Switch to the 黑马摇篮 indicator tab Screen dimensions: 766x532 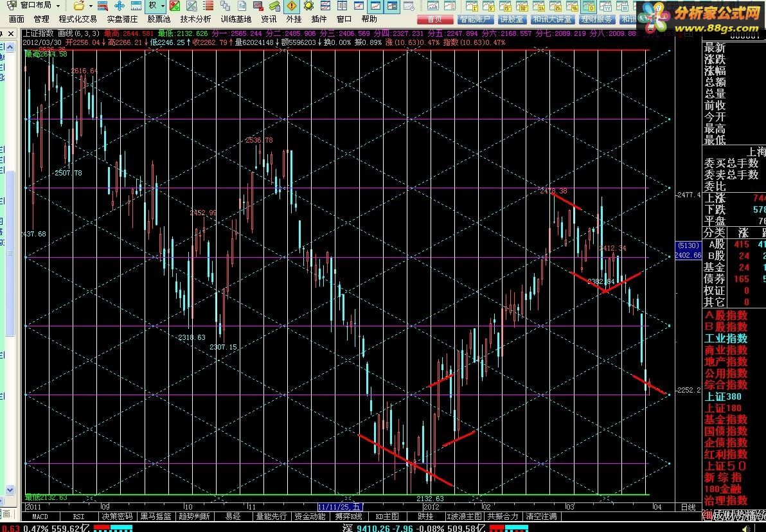point(156,517)
